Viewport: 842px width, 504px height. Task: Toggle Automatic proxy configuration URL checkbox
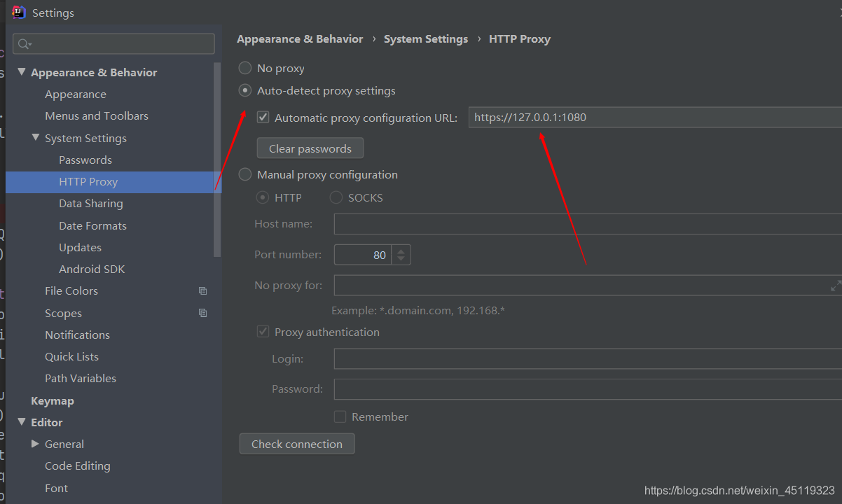point(263,118)
